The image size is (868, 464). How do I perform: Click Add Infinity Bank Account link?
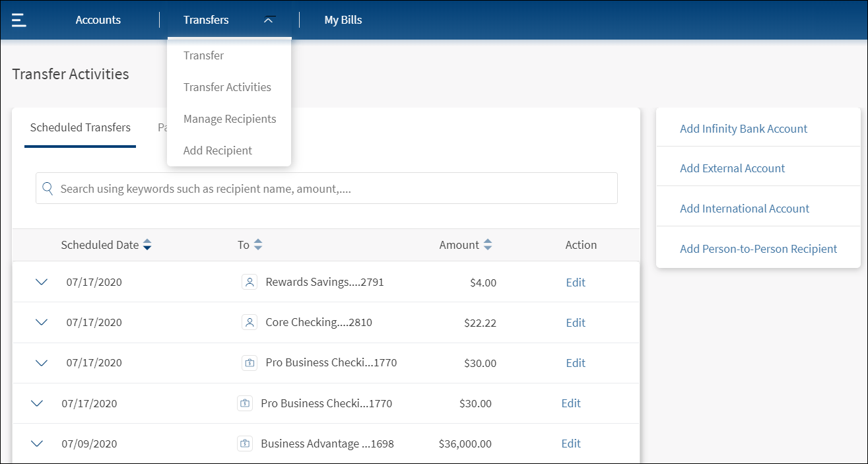(x=743, y=129)
